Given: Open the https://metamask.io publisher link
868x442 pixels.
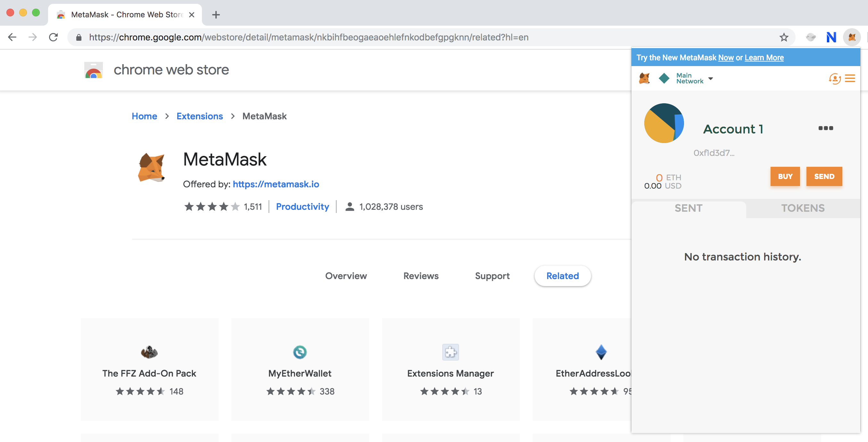Looking at the screenshot, I should (276, 184).
